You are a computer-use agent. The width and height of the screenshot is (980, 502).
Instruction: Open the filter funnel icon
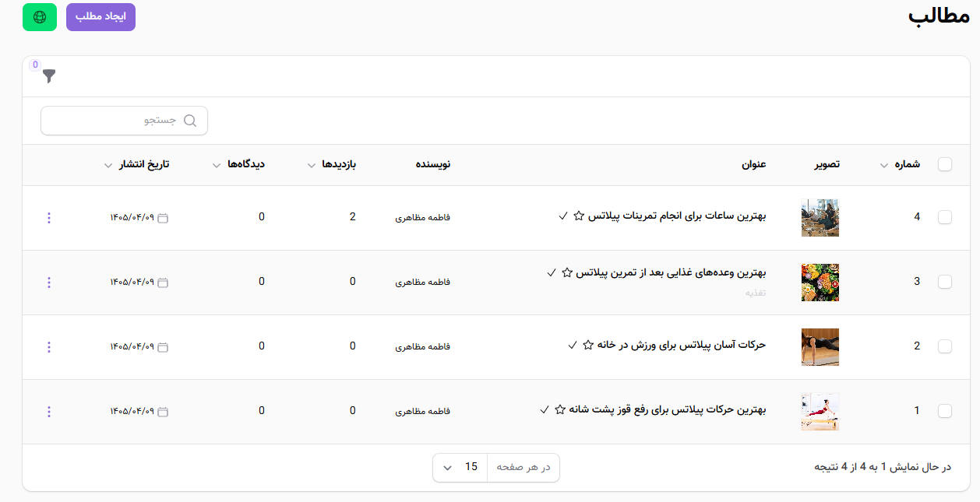[x=49, y=75]
